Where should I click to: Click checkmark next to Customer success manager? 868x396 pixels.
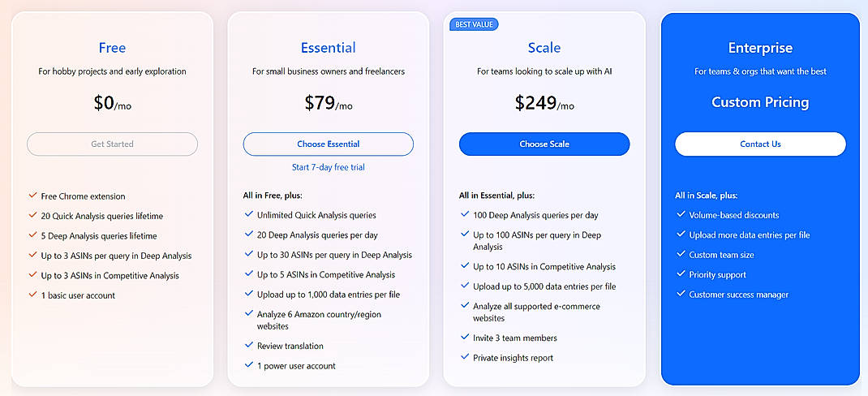681,295
